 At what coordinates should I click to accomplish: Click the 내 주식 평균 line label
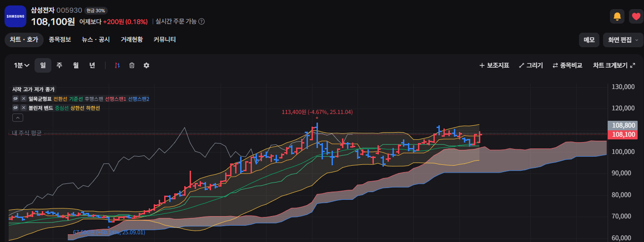click(x=27, y=133)
